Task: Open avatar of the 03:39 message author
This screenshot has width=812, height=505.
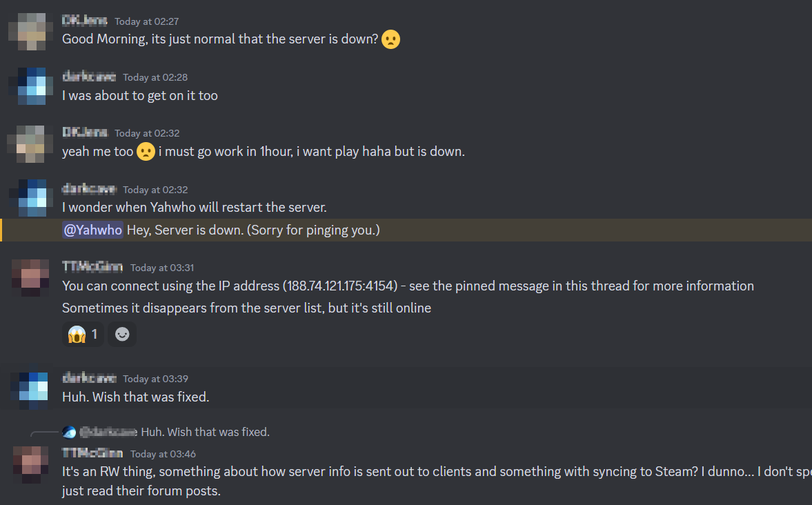Action: [30, 389]
